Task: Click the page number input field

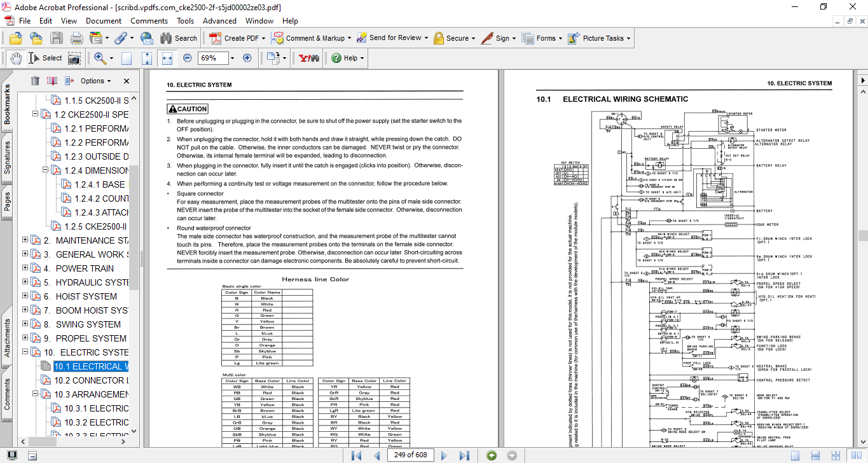Action: [410, 455]
